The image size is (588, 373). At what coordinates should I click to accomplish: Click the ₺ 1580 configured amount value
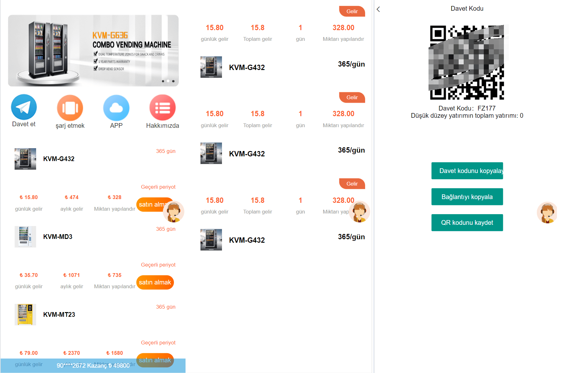pyautogui.click(x=115, y=353)
